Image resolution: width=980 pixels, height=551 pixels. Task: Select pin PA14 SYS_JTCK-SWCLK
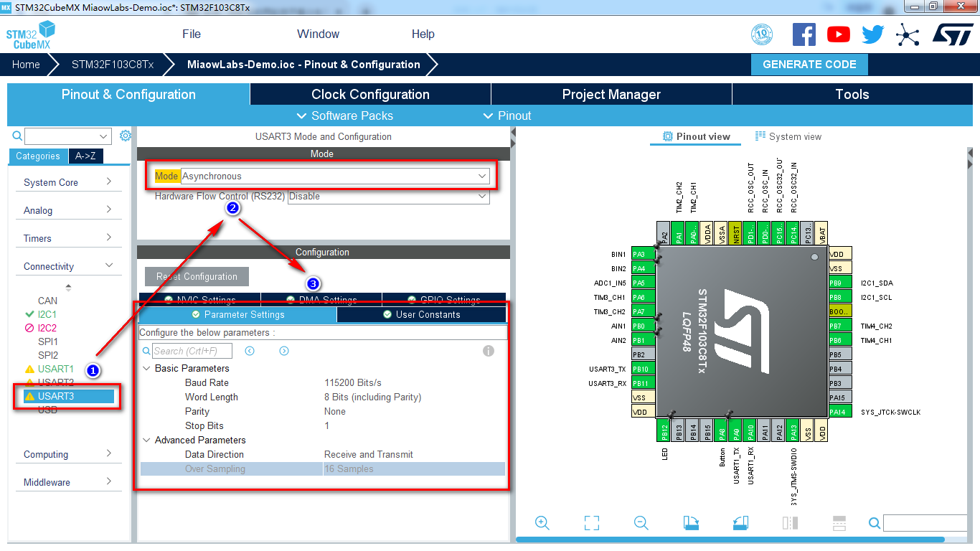[x=840, y=412]
